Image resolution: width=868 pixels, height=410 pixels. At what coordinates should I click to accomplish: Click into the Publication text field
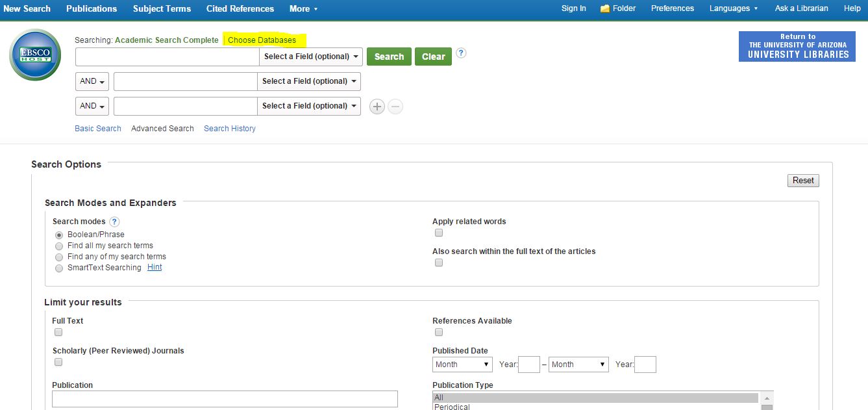click(x=225, y=399)
